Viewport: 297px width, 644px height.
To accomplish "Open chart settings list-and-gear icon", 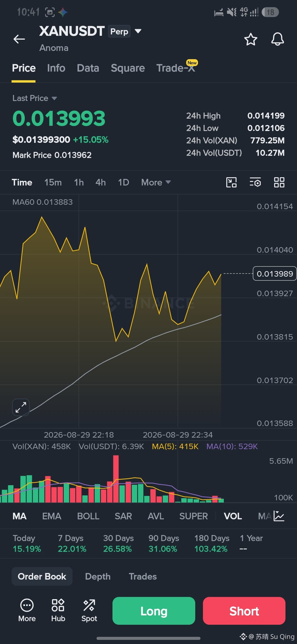I will point(255,182).
